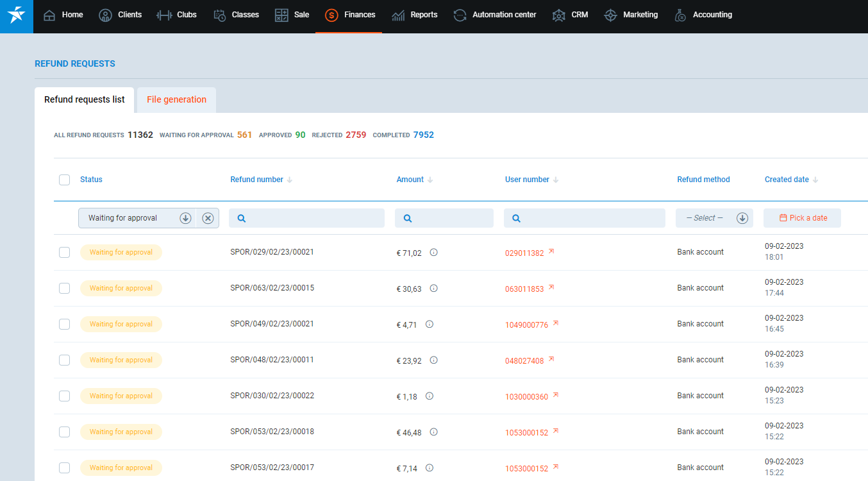Select the checkbox for refund SPOR/048/02/23/00011

[x=64, y=360]
